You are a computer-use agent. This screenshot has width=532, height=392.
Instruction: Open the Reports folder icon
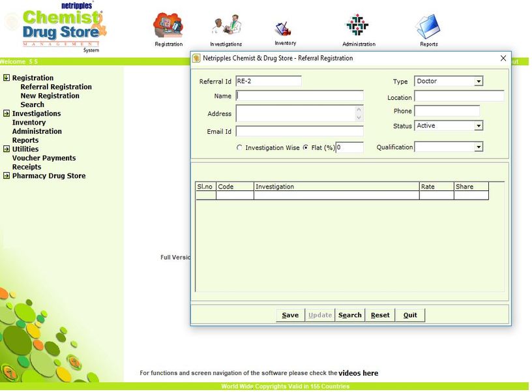pos(428,27)
